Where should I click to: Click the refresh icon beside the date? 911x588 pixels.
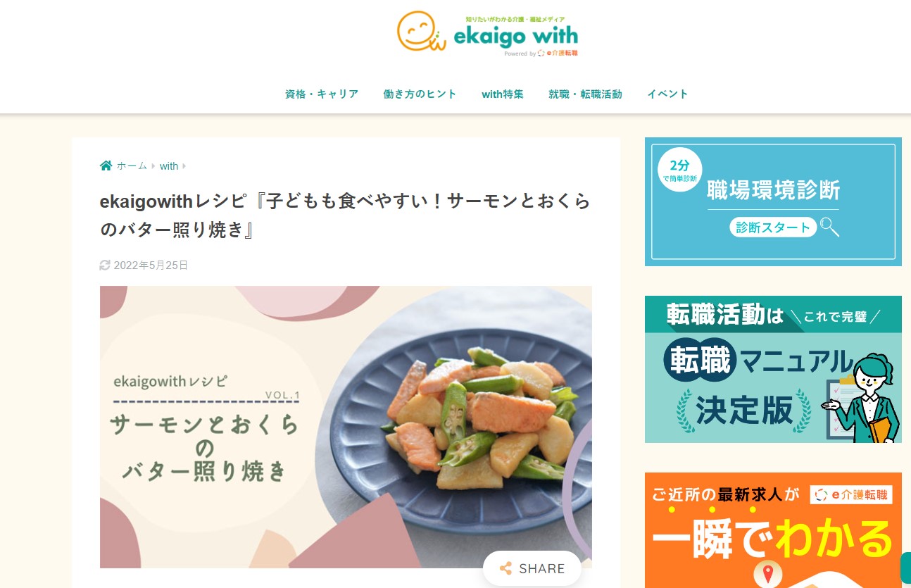click(x=105, y=265)
